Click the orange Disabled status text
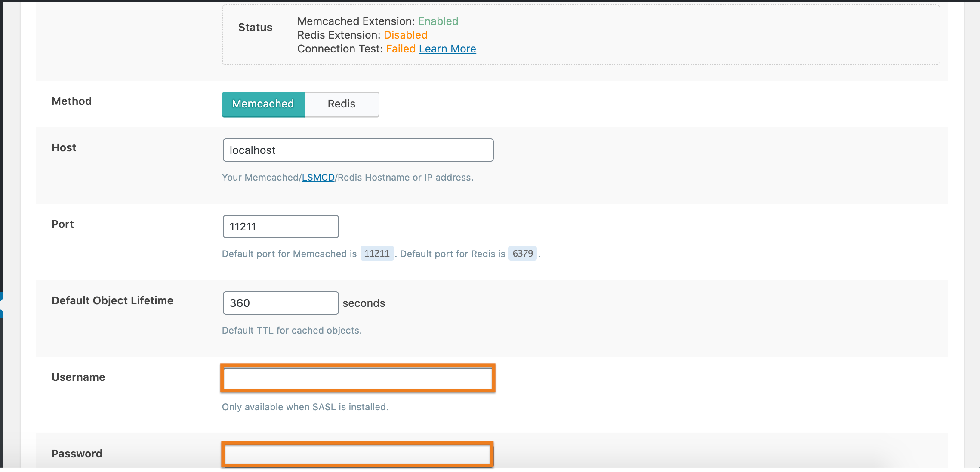This screenshot has height=472, width=980. click(405, 35)
